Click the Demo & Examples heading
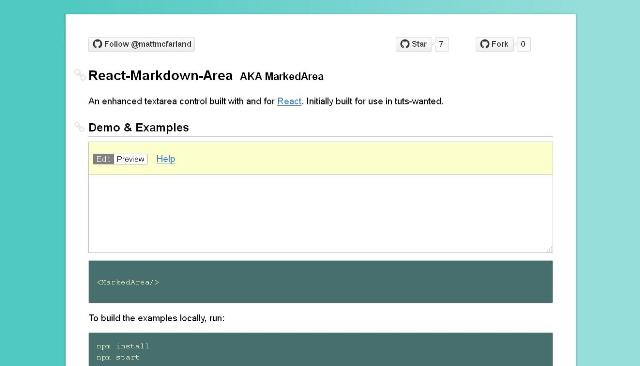 [138, 127]
